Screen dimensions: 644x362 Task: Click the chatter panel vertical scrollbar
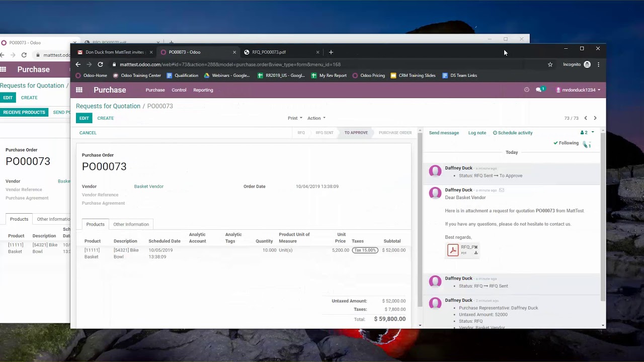(x=603, y=216)
